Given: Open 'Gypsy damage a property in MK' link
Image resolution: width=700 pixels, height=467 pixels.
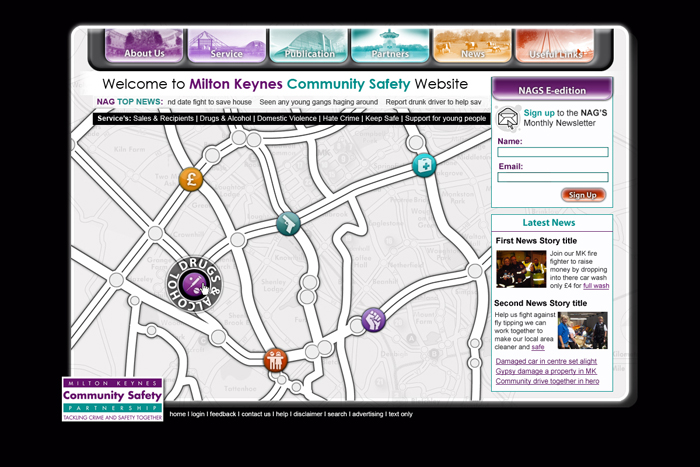Looking at the screenshot, I should [x=546, y=371].
